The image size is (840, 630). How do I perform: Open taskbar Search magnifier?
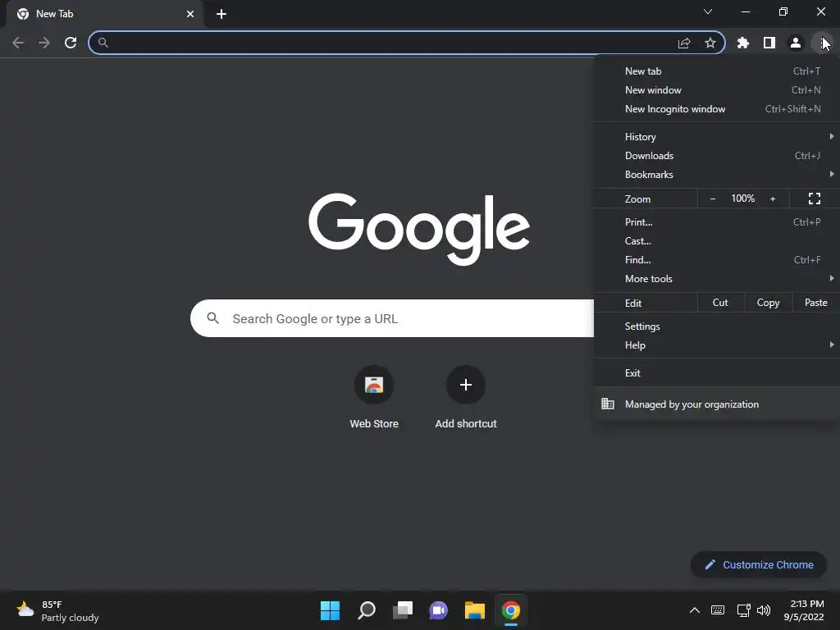pyautogui.click(x=367, y=610)
